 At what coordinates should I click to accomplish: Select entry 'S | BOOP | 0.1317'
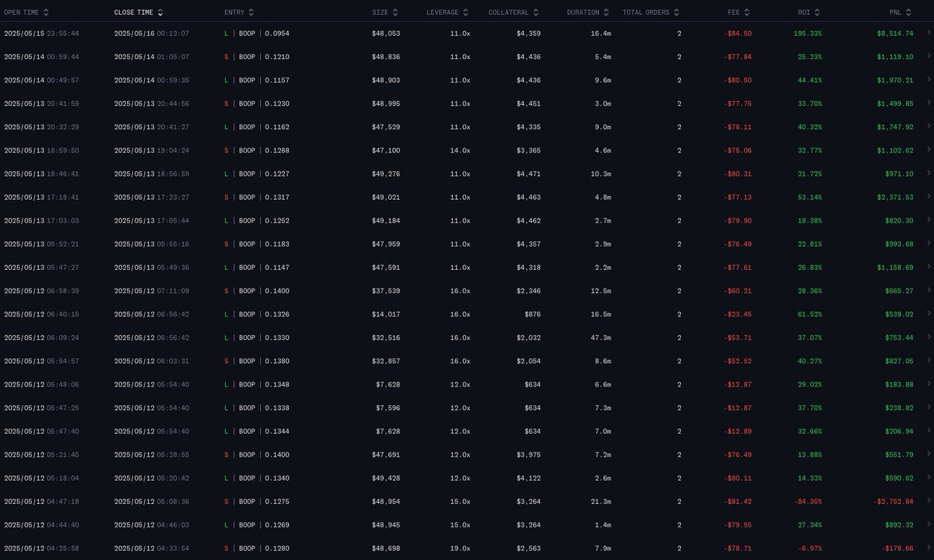[x=257, y=198]
